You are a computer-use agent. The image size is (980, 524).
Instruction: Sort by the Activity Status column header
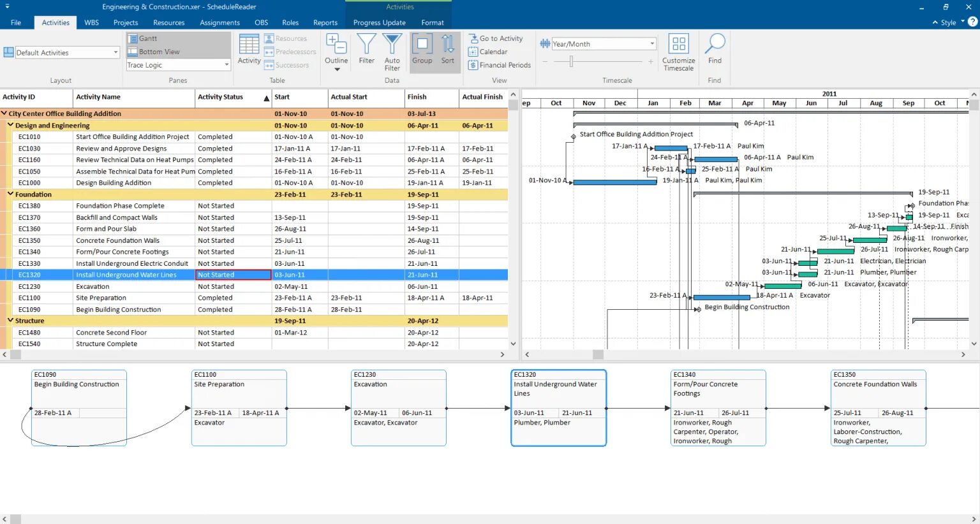click(x=234, y=98)
